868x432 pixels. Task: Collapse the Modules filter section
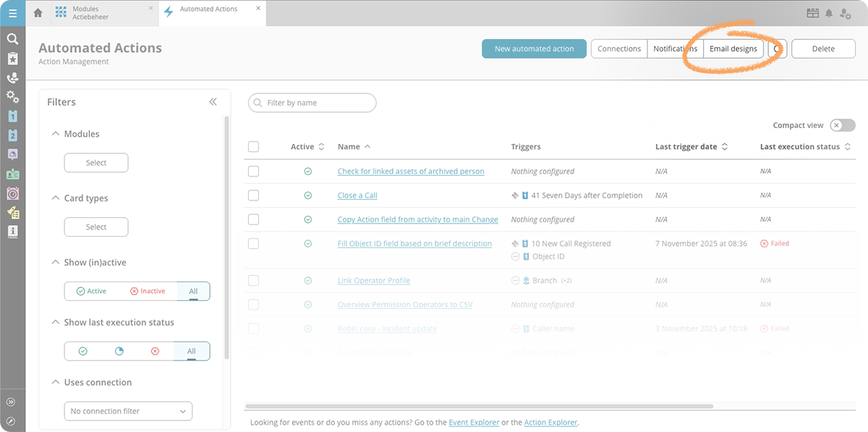tap(56, 134)
